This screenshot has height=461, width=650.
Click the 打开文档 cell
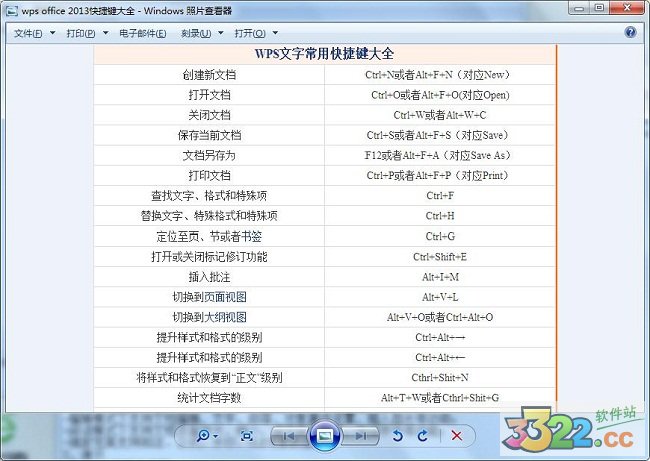[209, 95]
